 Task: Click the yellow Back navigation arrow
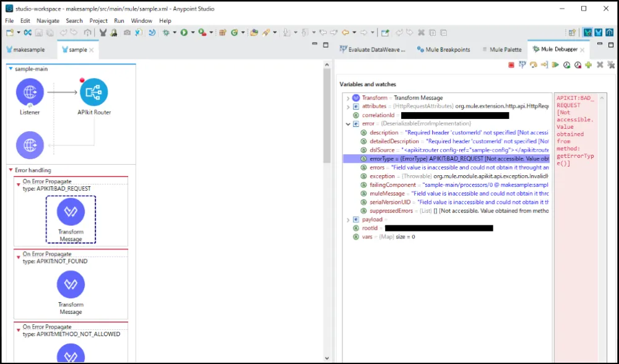pos(345,33)
